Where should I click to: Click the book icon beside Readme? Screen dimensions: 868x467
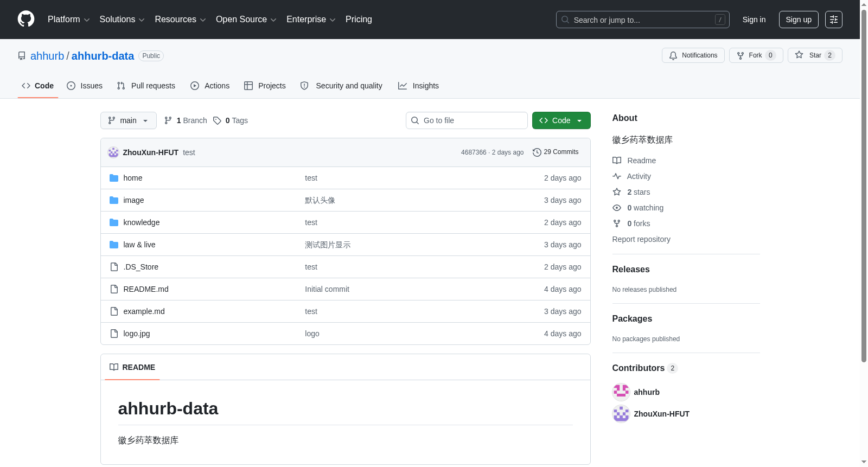617,161
